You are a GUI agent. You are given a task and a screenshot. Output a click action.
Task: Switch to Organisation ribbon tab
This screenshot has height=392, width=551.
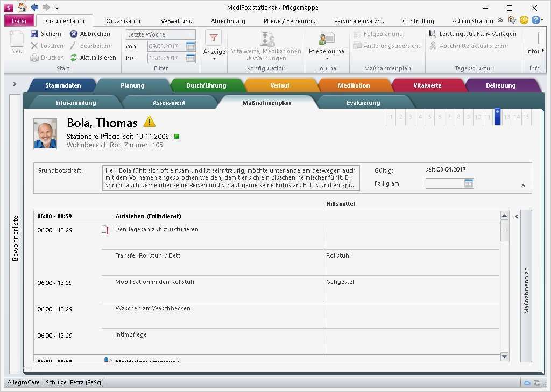tap(124, 21)
